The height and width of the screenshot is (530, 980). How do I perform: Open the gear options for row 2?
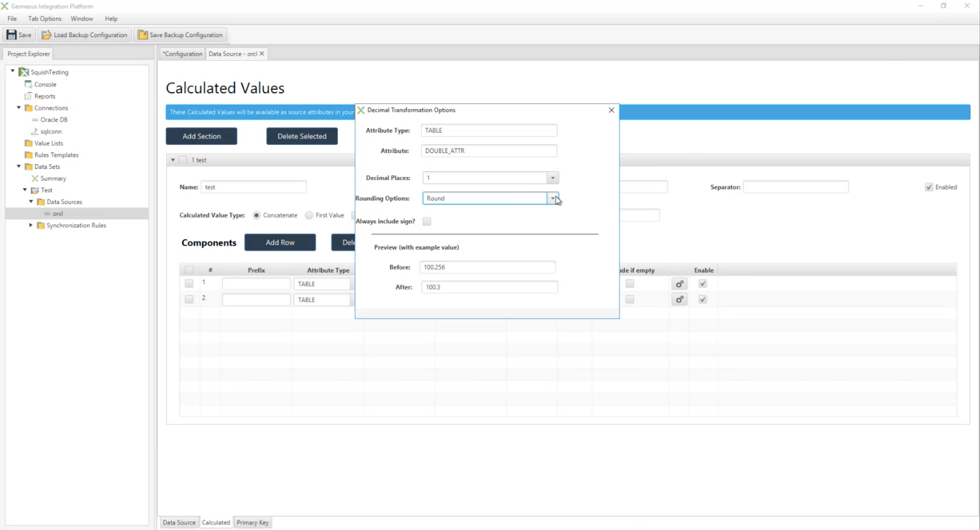click(679, 299)
